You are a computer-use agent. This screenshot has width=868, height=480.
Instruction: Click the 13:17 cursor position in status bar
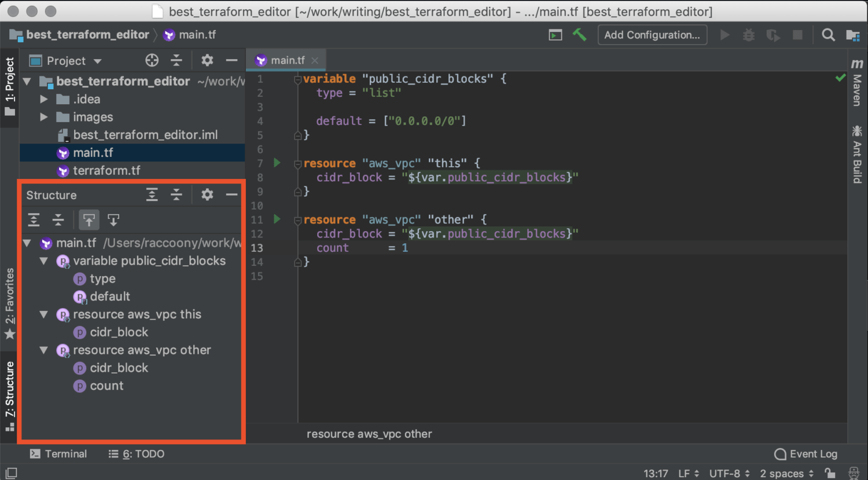tap(656, 473)
